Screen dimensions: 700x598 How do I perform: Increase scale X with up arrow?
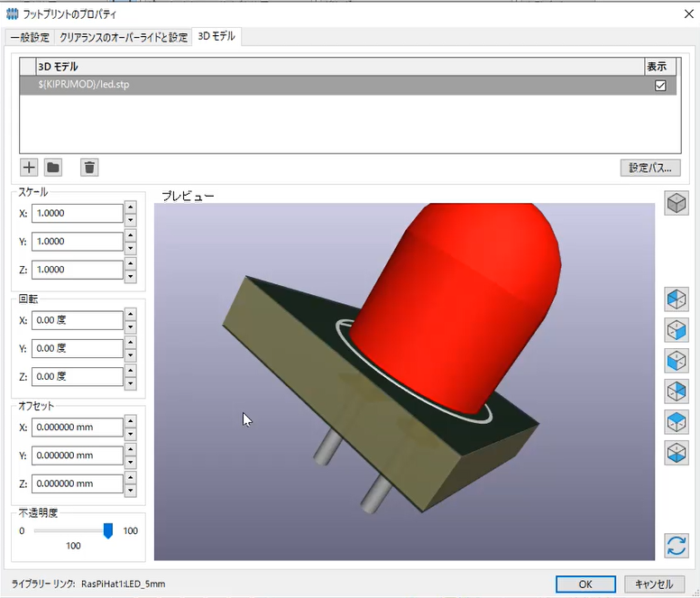(x=130, y=207)
